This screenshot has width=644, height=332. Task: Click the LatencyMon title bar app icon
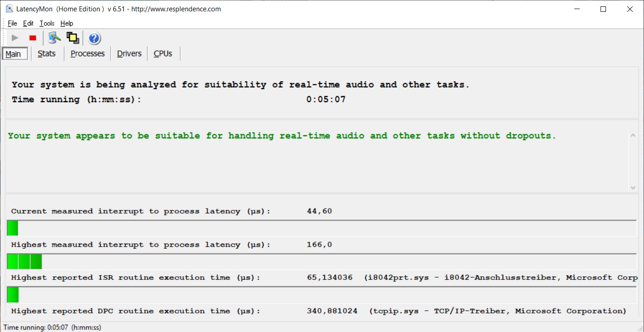9,9
